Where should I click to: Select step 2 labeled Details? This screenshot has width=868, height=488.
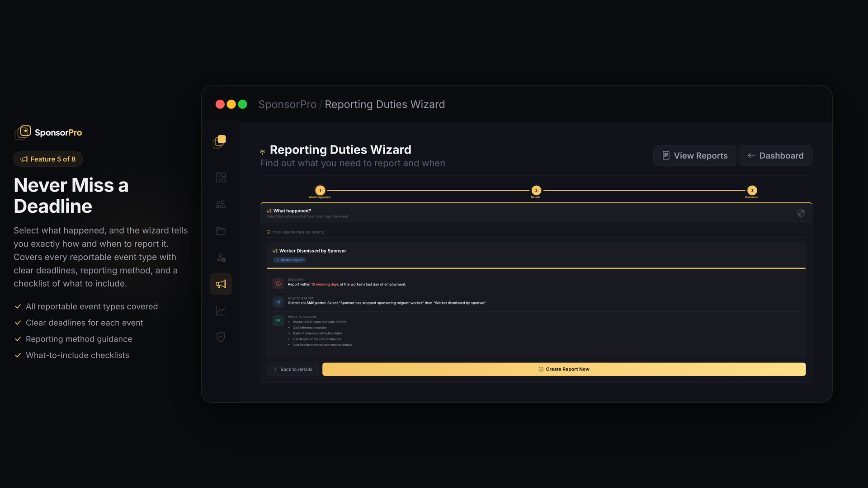pyautogui.click(x=536, y=190)
